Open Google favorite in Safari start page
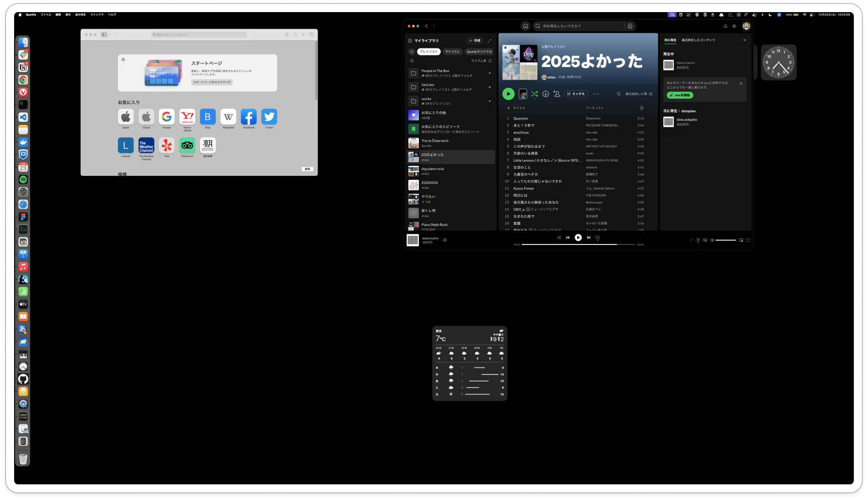This screenshot has height=501, width=868. [x=166, y=117]
